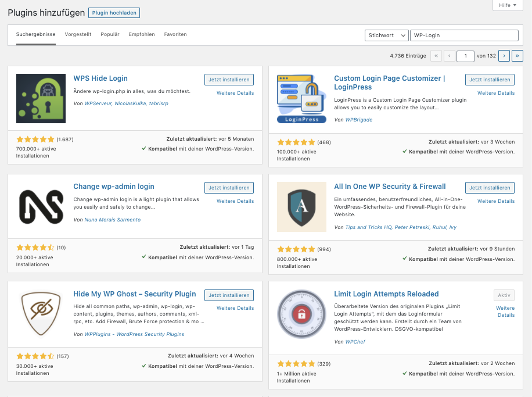Go to the next results page arrow
Image resolution: width=532 pixels, height=397 pixels.
pos(504,56)
